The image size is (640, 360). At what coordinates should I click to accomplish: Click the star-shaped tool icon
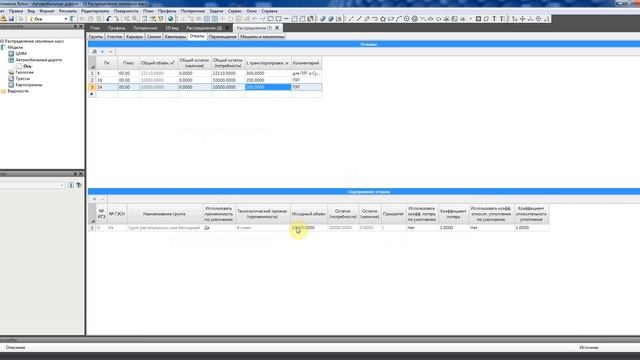383,19
